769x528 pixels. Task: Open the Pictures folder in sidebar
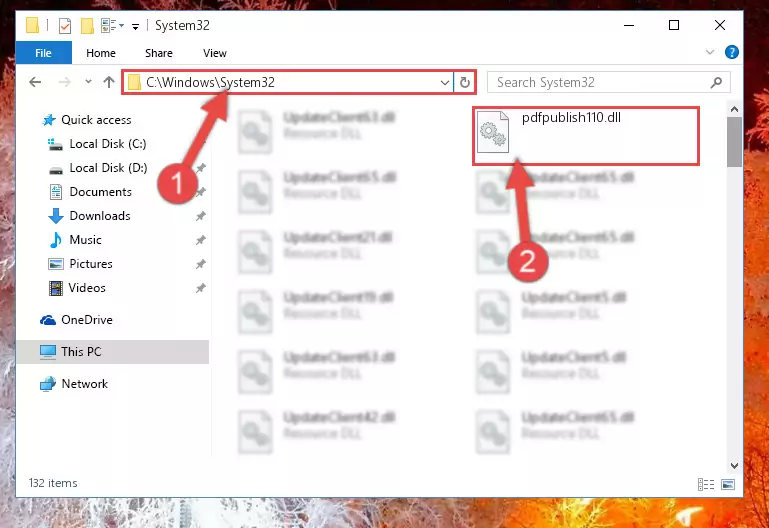point(91,264)
